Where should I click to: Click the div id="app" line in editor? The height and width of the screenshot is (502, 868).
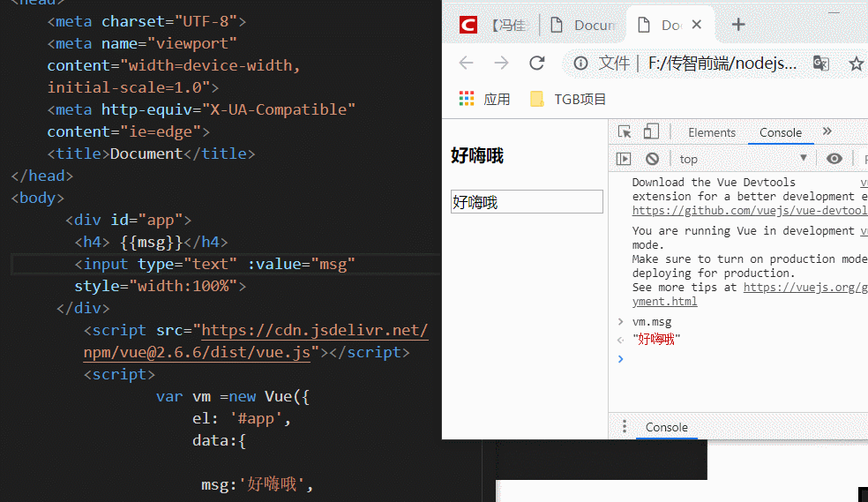point(129,220)
